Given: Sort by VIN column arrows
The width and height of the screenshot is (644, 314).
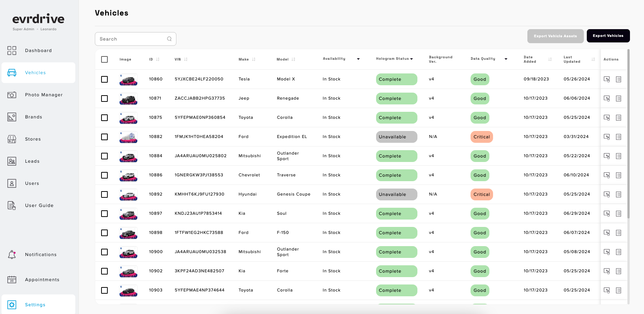Looking at the screenshot, I should click(186, 59).
